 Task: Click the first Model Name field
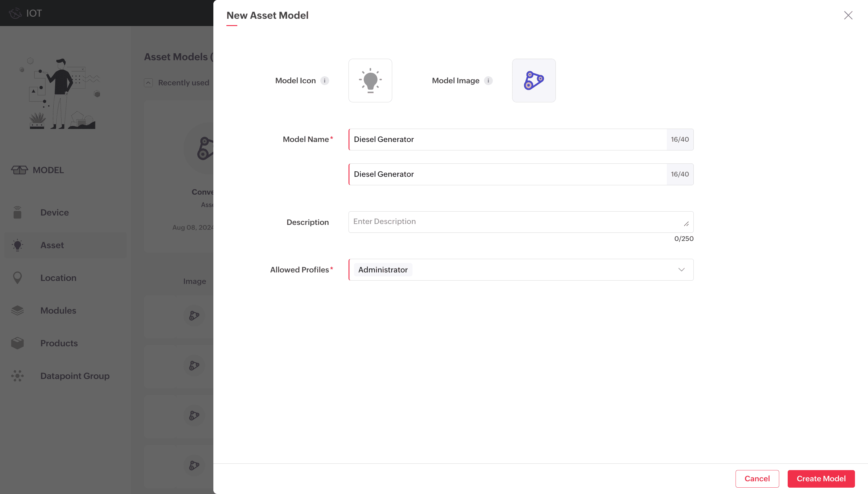click(507, 140)
